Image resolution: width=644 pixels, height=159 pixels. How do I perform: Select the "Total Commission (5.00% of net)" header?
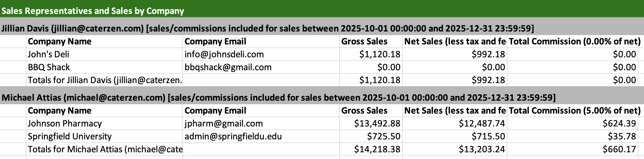(574, 110)
